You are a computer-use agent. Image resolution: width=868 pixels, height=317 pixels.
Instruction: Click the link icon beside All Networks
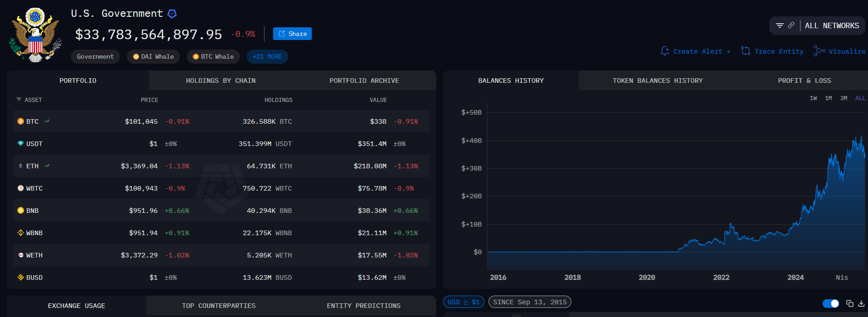coord(791,25)
